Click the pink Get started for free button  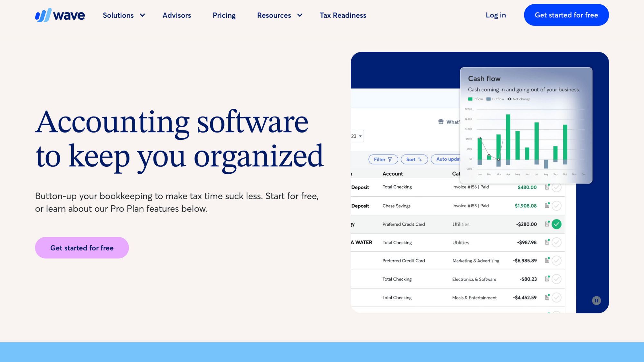(x=81, y=248)
